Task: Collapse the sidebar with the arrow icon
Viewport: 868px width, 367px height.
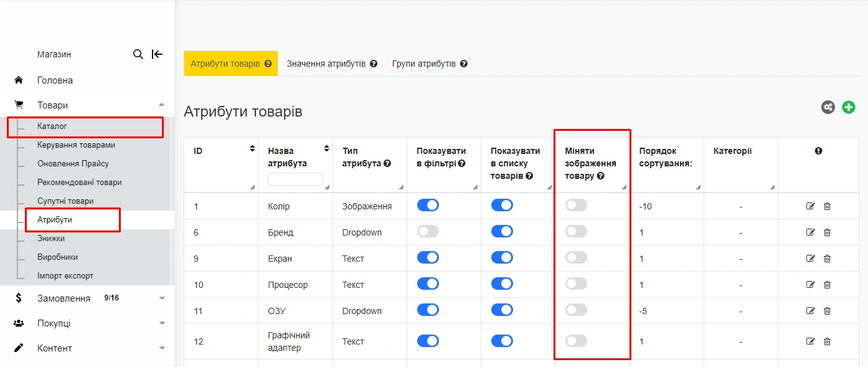Action: pyautogui.click(x=157, y=54)
